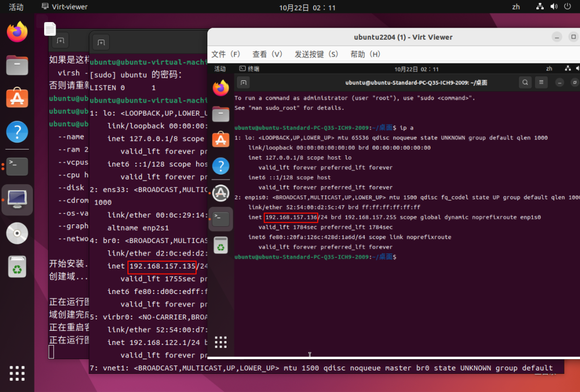
Task: Expand the 发送按键 (S) menu
Action: [316, 54]
